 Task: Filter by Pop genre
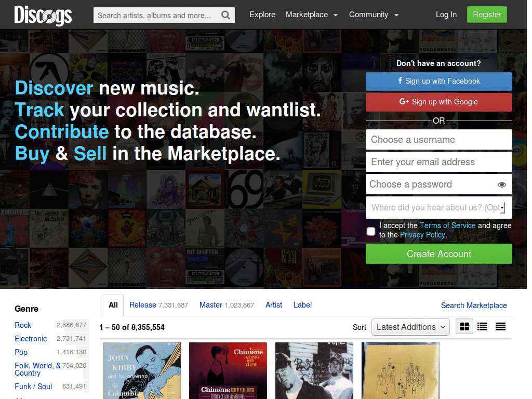pos(21,352)
